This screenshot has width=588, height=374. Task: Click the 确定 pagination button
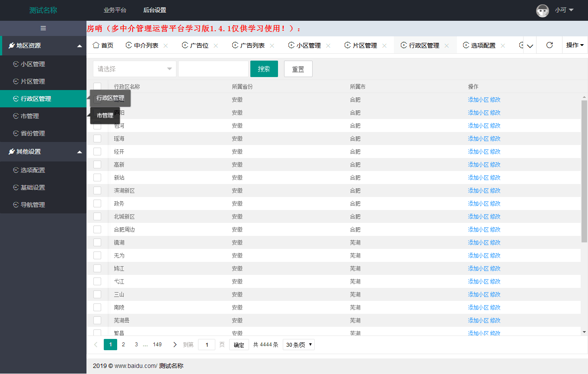click(x=239, y=345)
